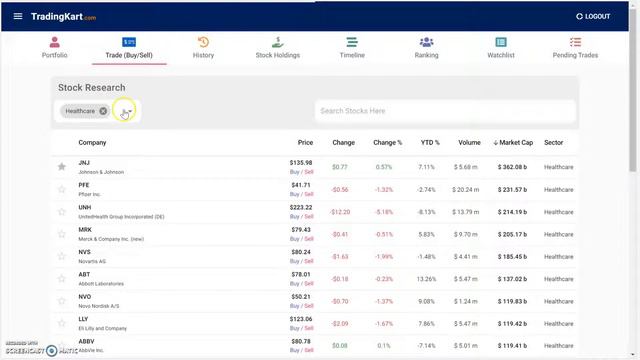
Task: Click Sell for ABBV
Action: [309, 350]
